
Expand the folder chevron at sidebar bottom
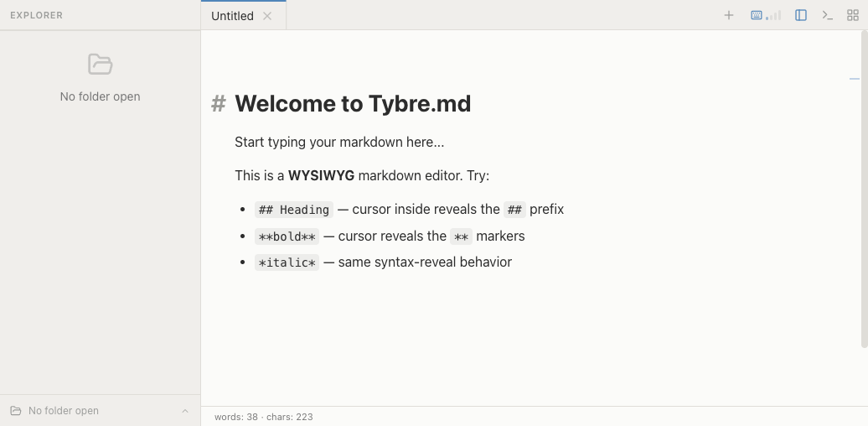185,411
